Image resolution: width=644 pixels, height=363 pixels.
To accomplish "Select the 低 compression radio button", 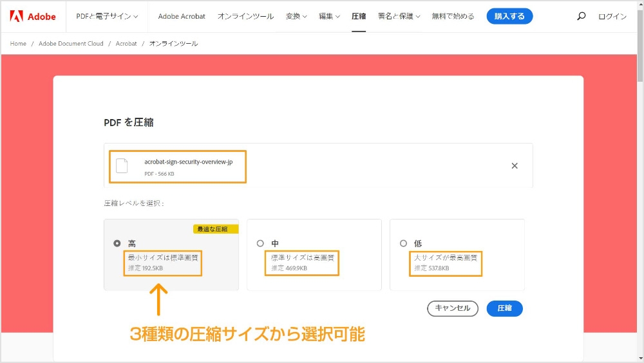I will pyautogui.click(x=403, y=243).
